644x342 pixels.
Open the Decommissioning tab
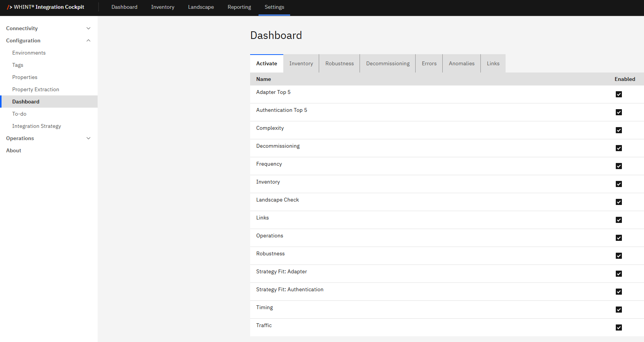tap(387, 64)
